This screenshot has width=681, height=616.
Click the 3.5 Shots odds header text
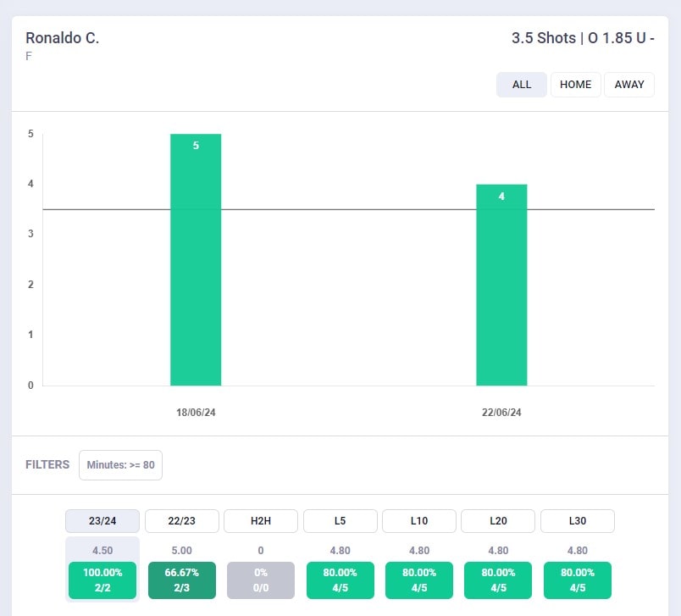583,38
